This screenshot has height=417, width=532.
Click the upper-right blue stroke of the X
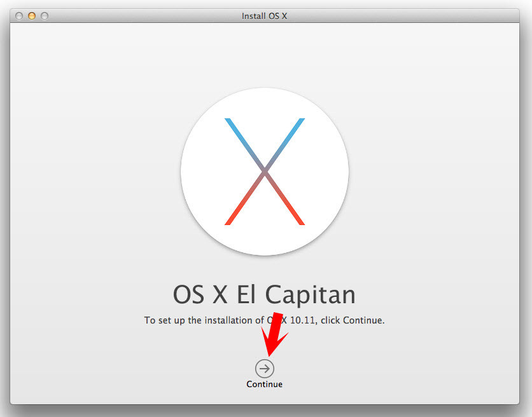(288, 140)
